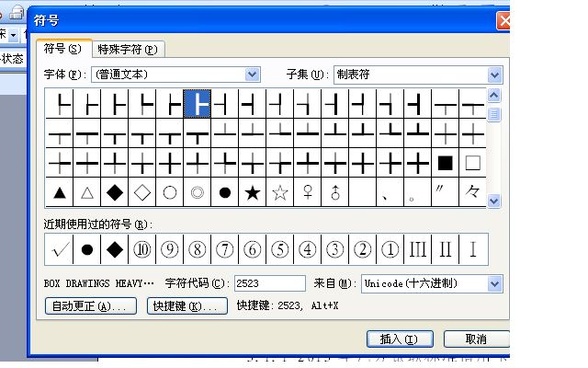Switch to the 特殊字符(P) tab
588x368 pixels.
128,49
